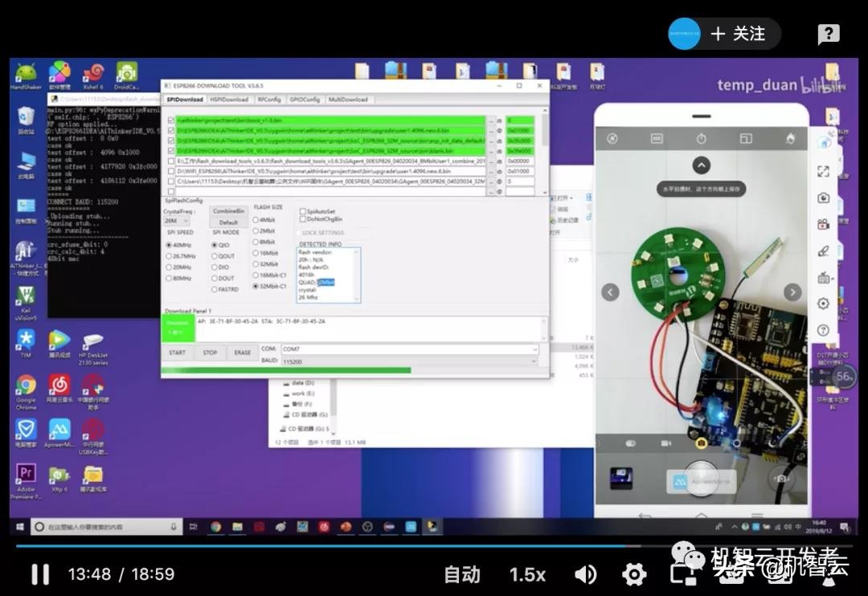Click the Windows Start button

point(18,527)
